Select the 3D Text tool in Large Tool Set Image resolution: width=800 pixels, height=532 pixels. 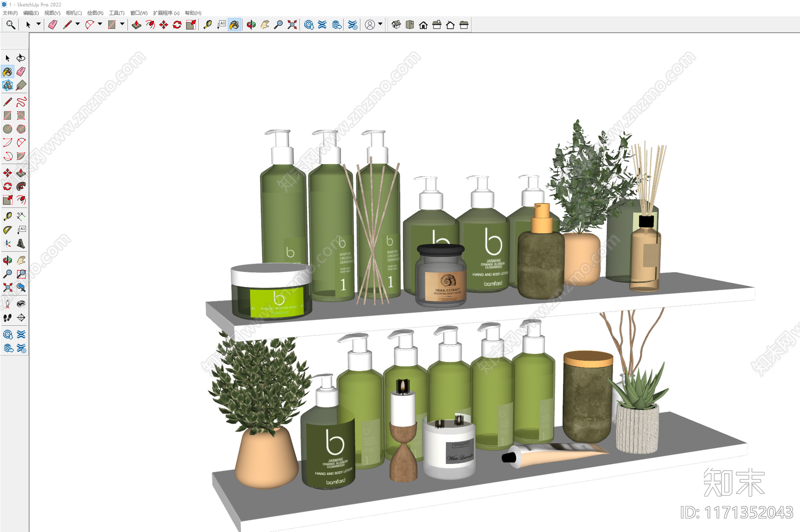click(21, 243)
